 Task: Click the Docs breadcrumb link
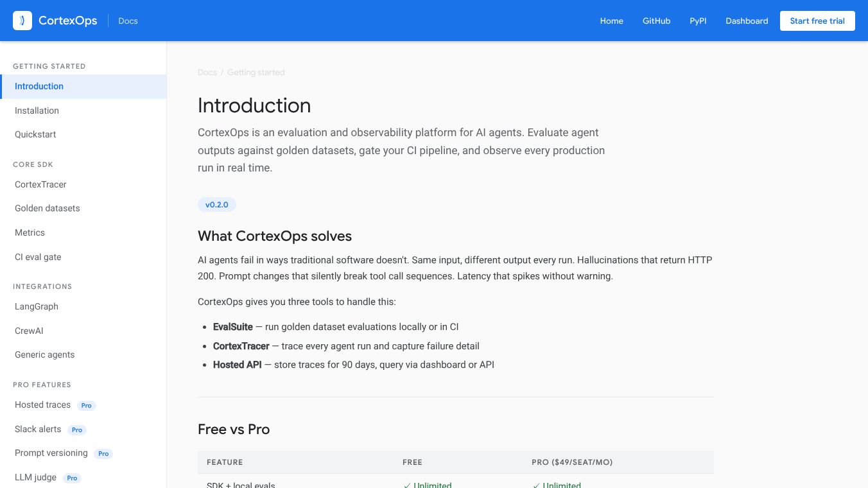[207, 73]
